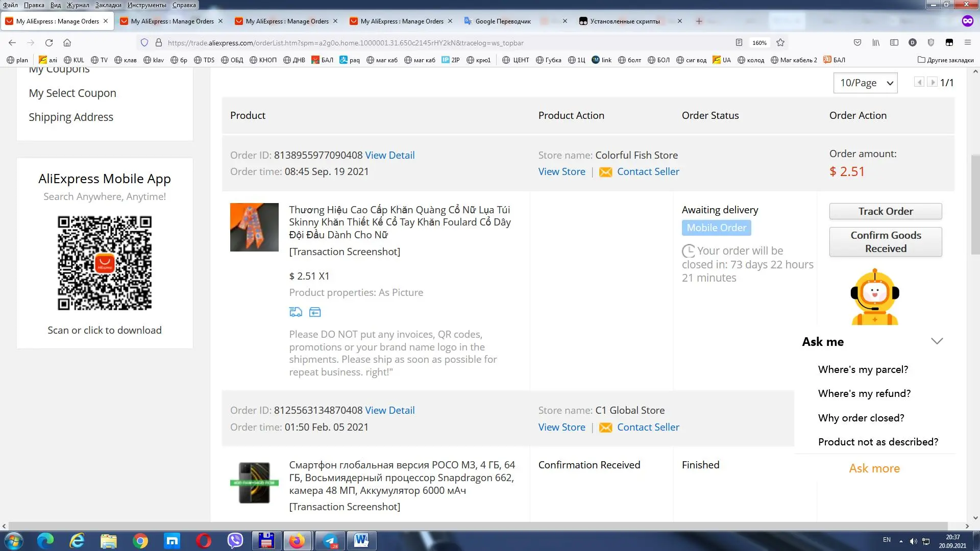Switch to Telegram on the taskbar
This screenshot has width=980, height=551.
click(x=330, y=541)
